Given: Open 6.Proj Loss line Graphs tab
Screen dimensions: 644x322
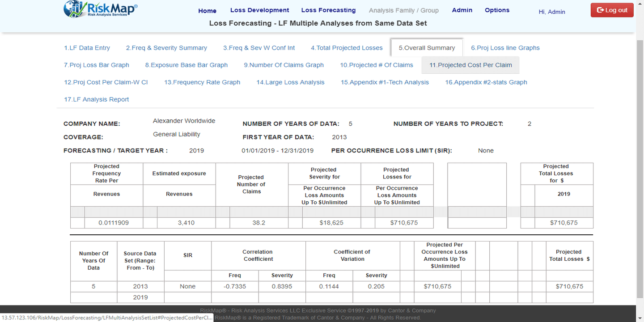Looking at the screenshot, I should (505, 48).
